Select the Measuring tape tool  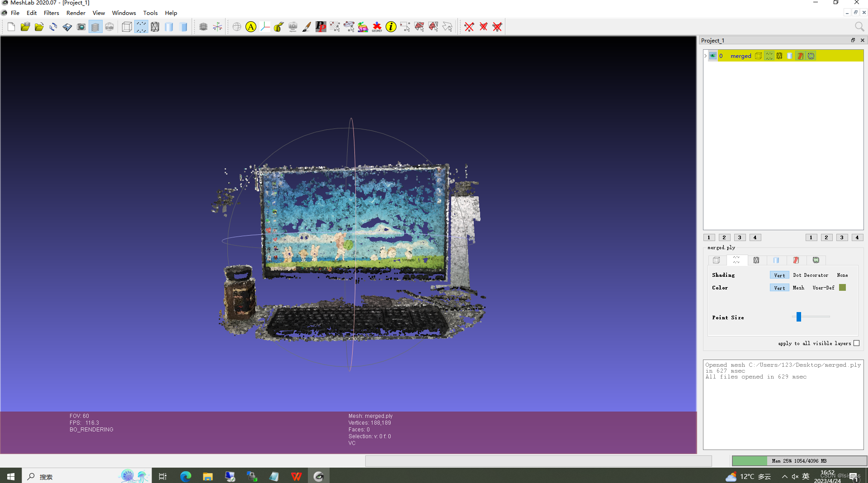coord(279,27)
